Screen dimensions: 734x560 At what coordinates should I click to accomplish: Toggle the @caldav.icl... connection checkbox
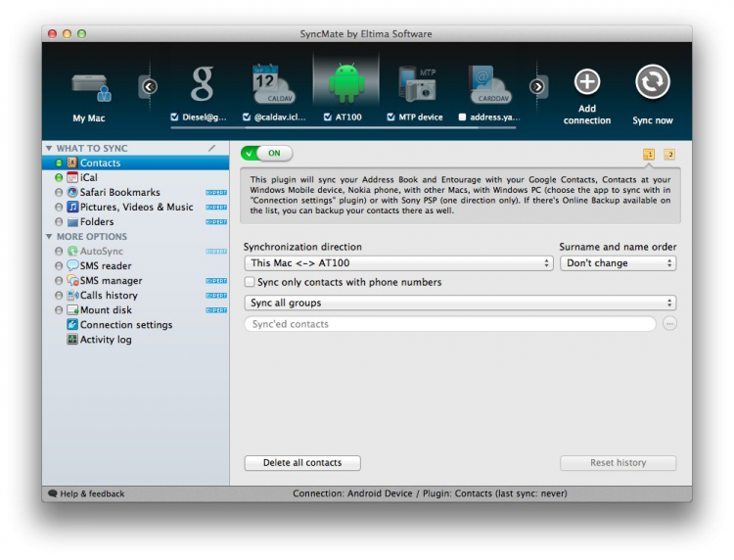[x=247, y=117]
